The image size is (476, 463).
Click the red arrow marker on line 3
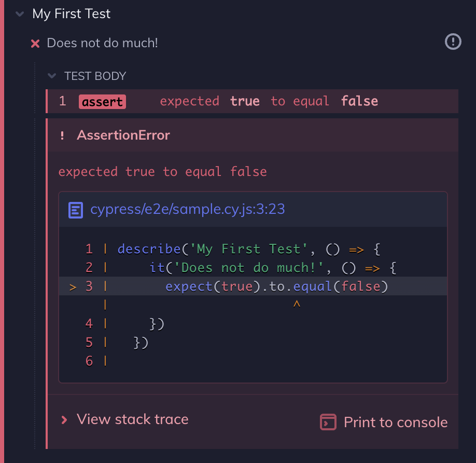[x=72, y=285]
